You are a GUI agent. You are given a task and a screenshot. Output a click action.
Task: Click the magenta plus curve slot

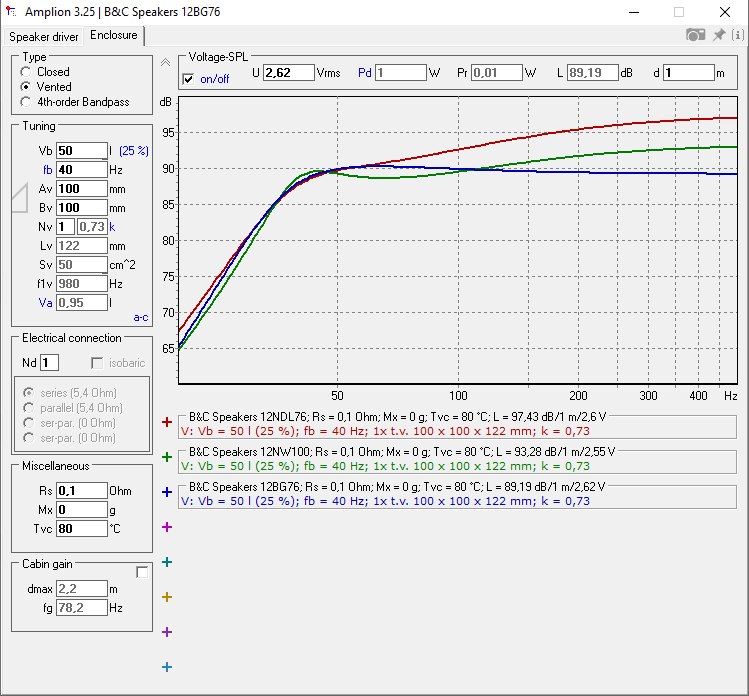point(167,527)
